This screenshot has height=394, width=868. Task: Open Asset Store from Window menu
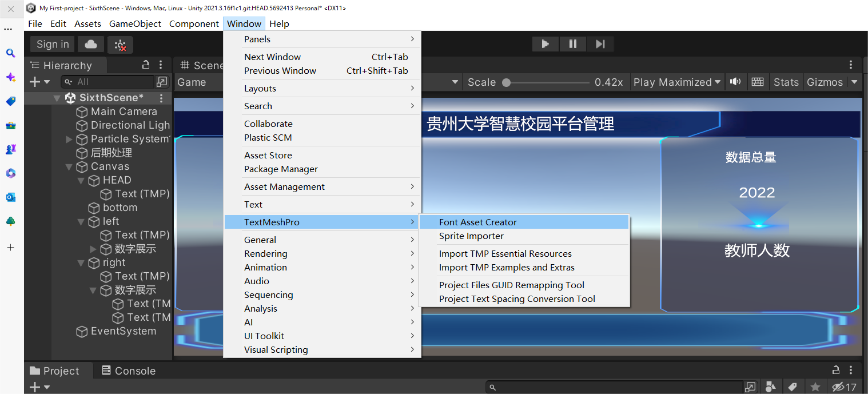(x=322, y=155)
